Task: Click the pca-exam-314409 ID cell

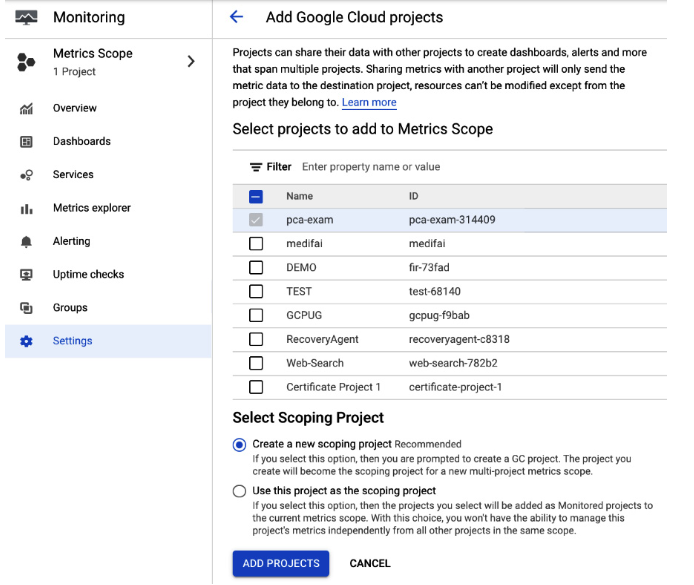Action: 452,220
